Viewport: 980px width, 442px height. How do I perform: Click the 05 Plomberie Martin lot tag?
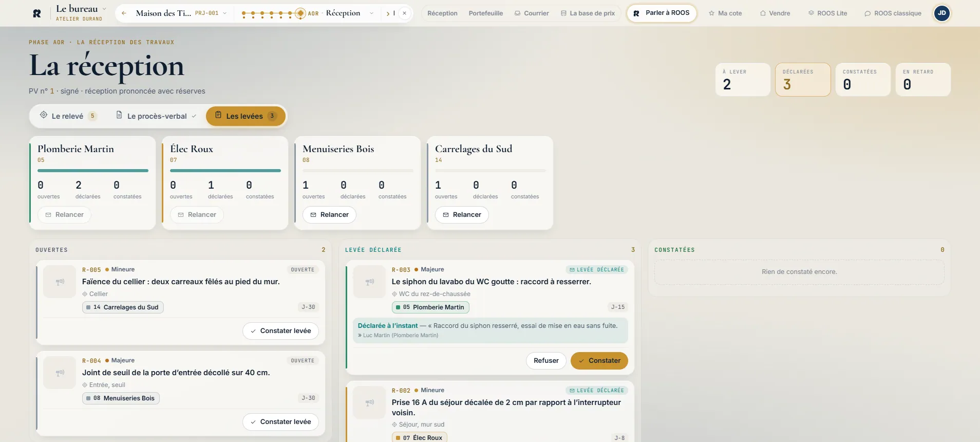point(430,307)
